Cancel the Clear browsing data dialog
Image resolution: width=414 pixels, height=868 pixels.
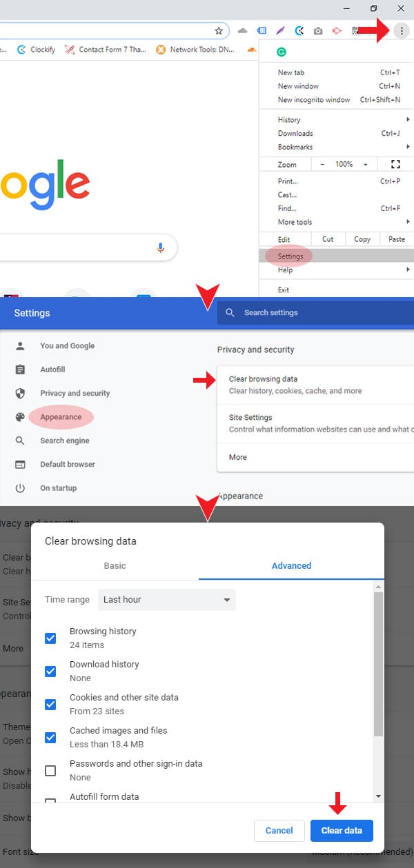click(x=279, y=830)
